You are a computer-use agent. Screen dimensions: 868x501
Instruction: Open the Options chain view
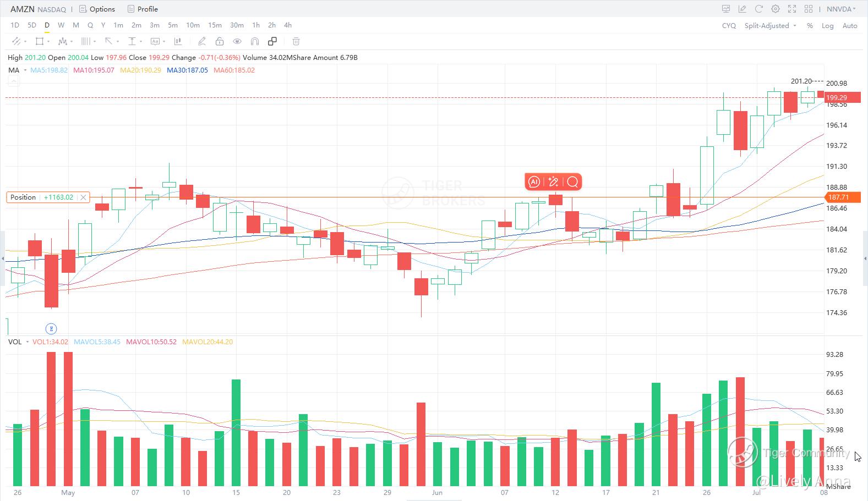pyautogui.click(x=97, y=9)
